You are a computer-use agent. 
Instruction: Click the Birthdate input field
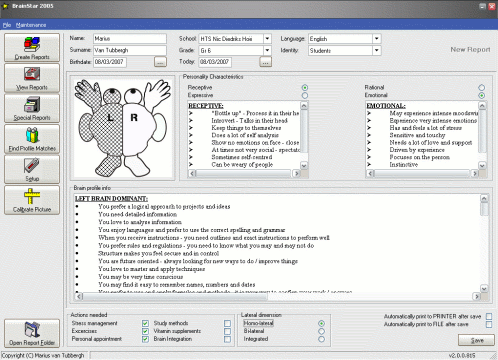click(110, 62)
